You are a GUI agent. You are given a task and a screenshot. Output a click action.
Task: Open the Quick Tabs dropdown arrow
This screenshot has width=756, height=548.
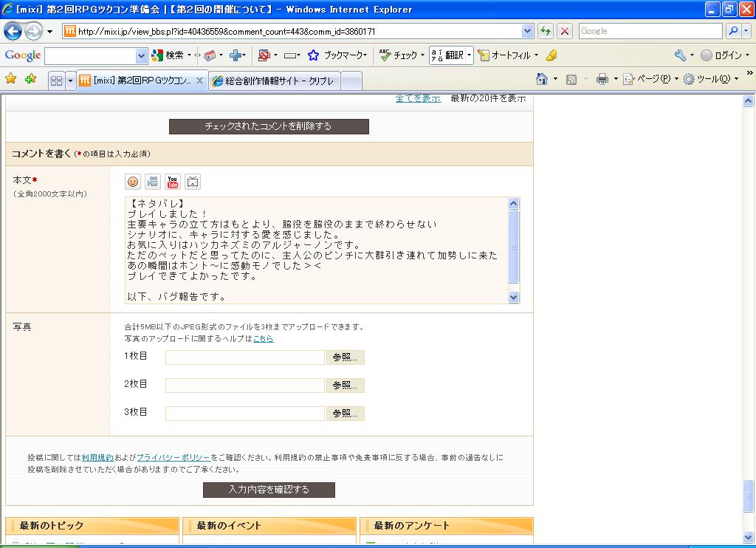point(71,81)
